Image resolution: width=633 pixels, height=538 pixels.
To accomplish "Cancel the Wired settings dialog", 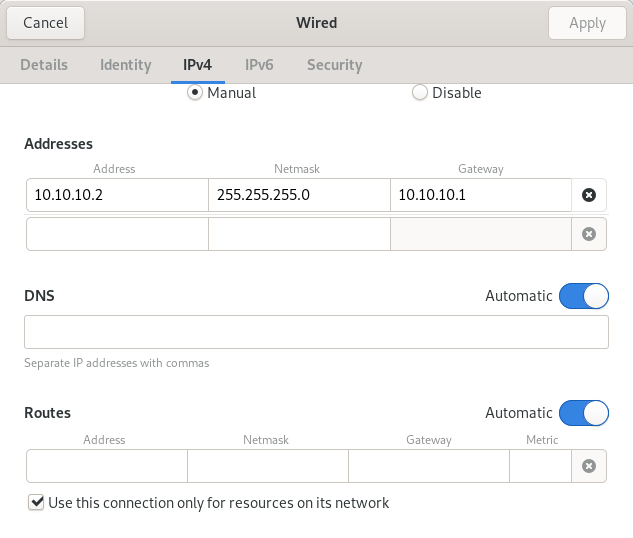I will (46, 23).
